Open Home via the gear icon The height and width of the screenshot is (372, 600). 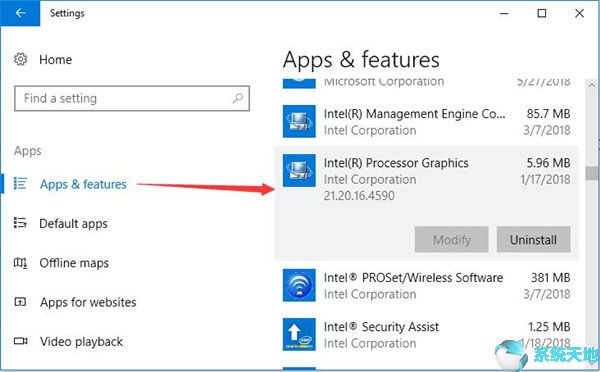20,59
